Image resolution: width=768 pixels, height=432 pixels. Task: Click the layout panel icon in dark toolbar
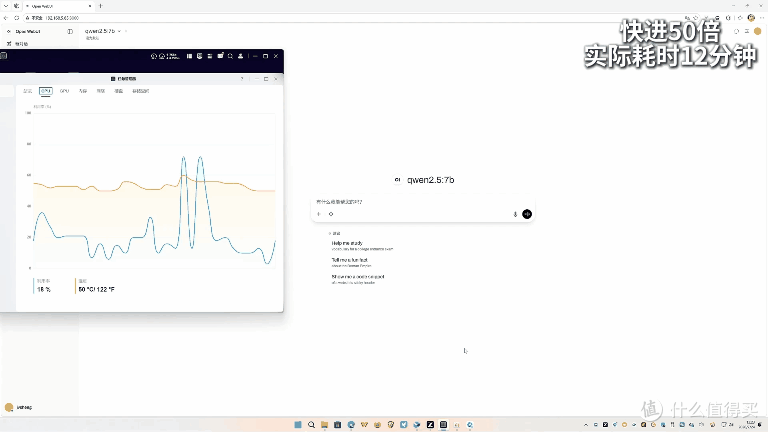189,56
